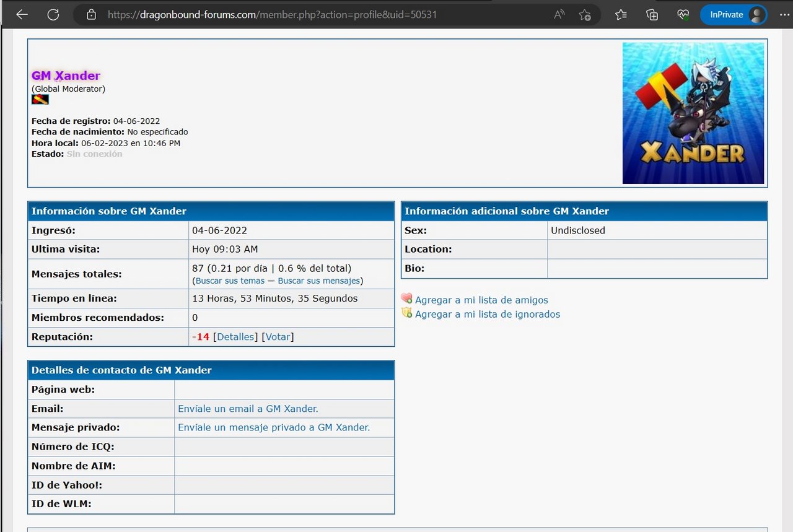Viewport: 793px width, 532px height.
Task: Click the 'Mensajes totales:' label
Action: 77,274
